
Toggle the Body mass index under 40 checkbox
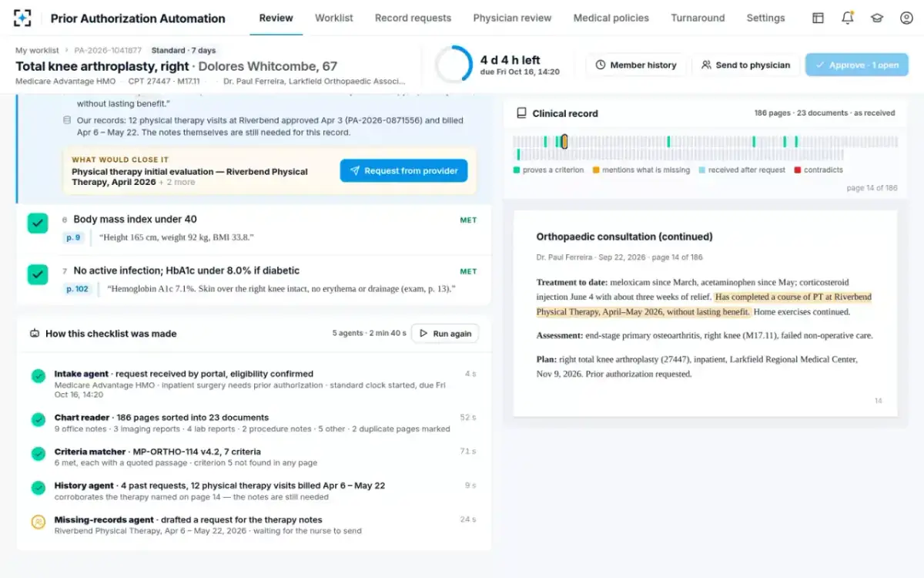click(38, 223)
